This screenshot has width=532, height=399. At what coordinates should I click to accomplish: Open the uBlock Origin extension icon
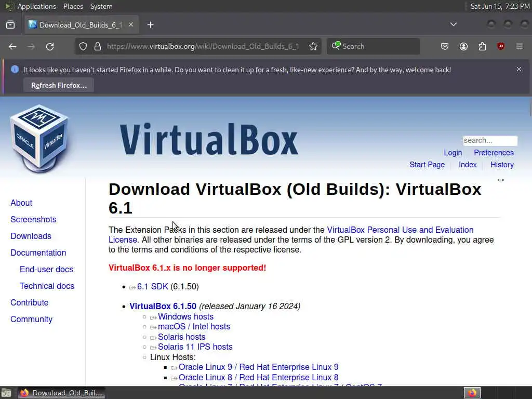pos(500,46)
